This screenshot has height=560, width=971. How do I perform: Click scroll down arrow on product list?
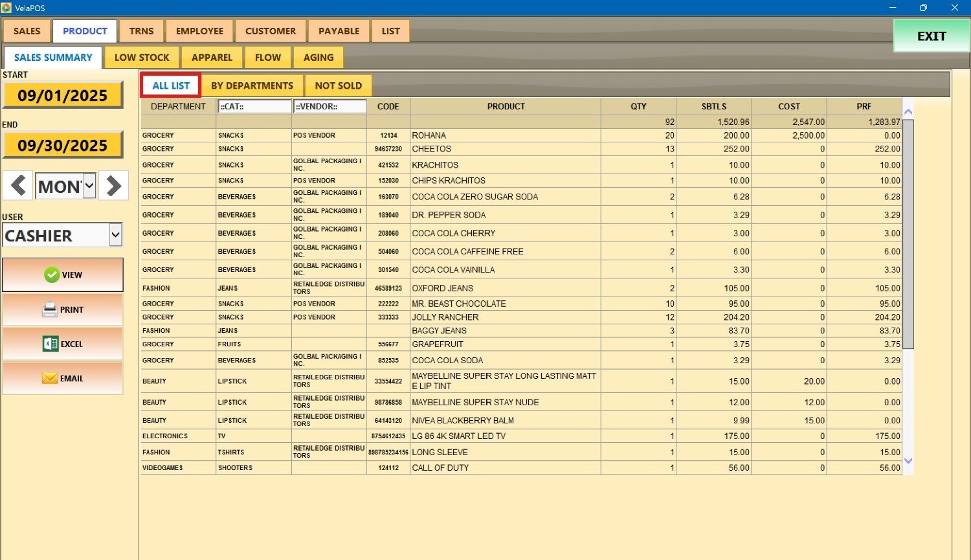click(908, 461)
